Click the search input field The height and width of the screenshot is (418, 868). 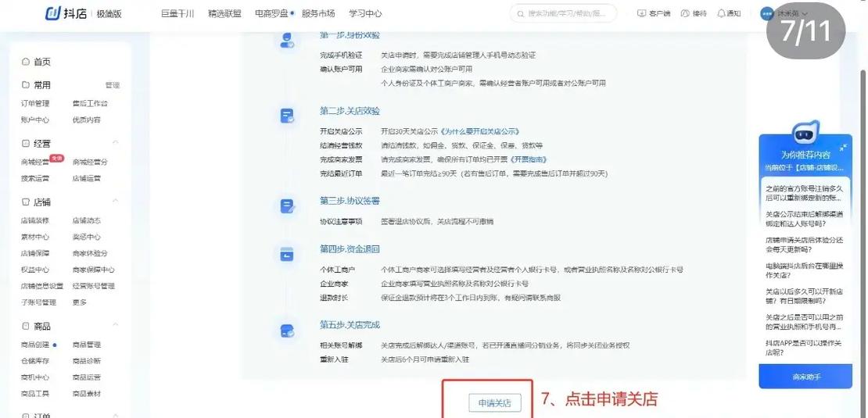pos(564,13)
